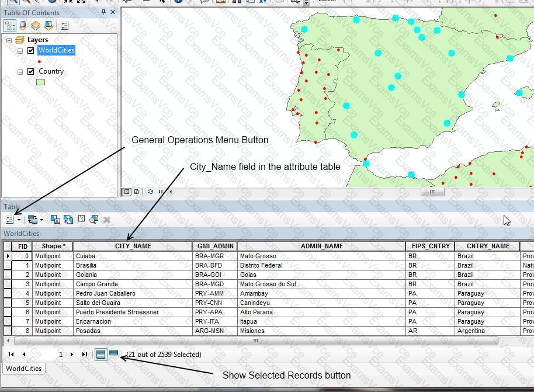
Task: Click the Related Tables button
Action: coord(32,220)
